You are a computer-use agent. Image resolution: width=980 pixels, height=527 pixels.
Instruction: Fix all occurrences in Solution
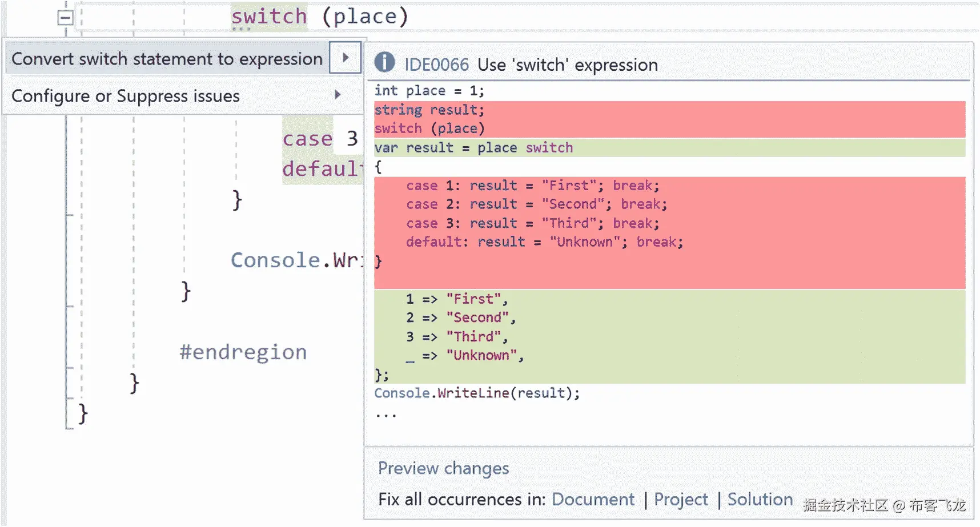click(x=760, y=500)
